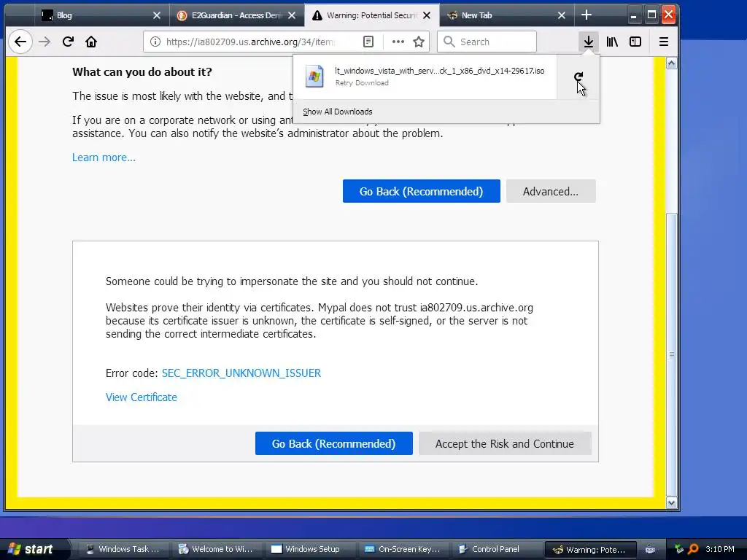Open a new tab with plus button
Screen dimensions: 747x560
(587, 15)
